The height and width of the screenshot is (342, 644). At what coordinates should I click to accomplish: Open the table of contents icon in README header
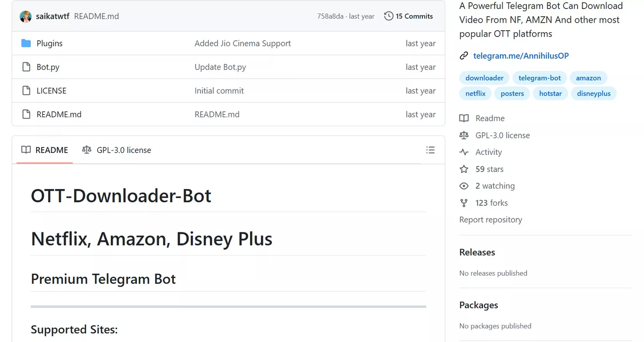(430, 150)
